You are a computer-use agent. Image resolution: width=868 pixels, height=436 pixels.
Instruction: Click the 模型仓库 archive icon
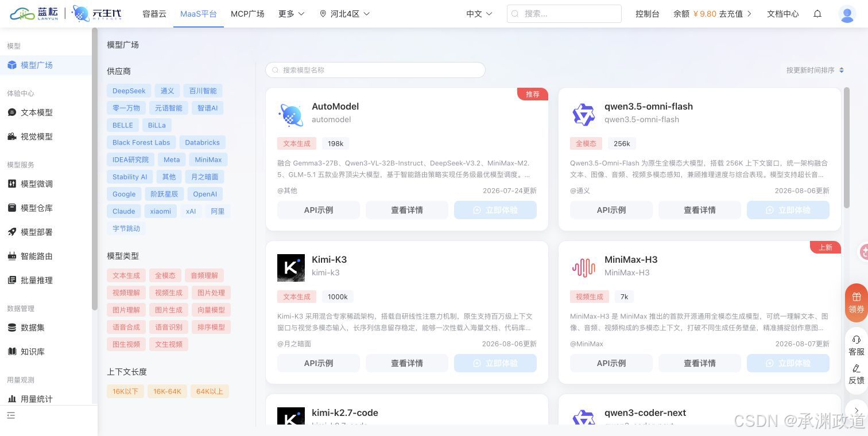(x=11, y=208)
